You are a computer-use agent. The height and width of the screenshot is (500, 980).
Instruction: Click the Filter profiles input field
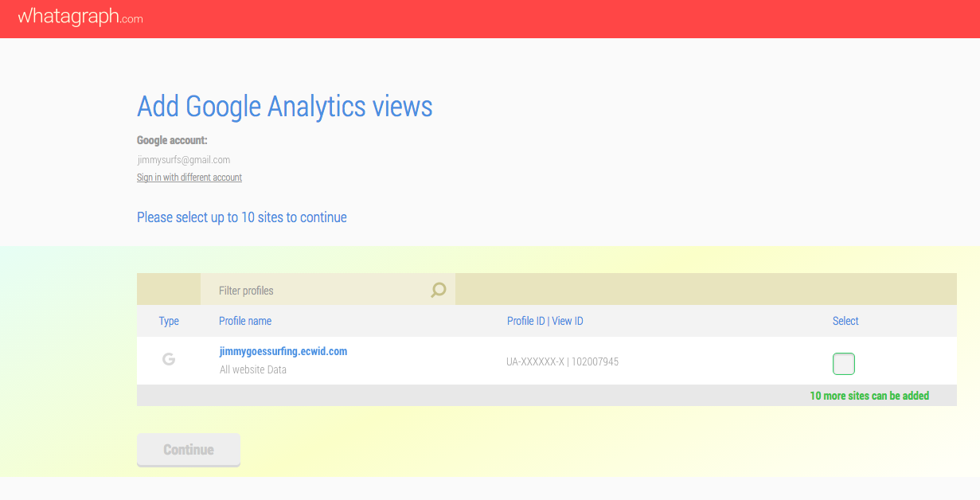pyautogui.click(x=318, y=291)
